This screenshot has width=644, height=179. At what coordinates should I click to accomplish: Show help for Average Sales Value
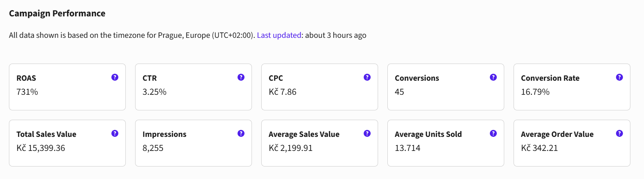coord(367,133)
